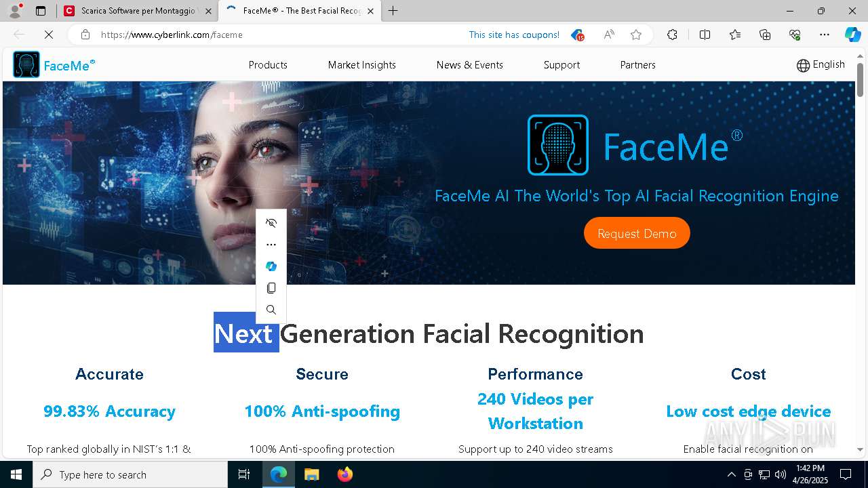Screen dimensions: 868x488
Task: Open the Market Insights menu
Action: 362,65
